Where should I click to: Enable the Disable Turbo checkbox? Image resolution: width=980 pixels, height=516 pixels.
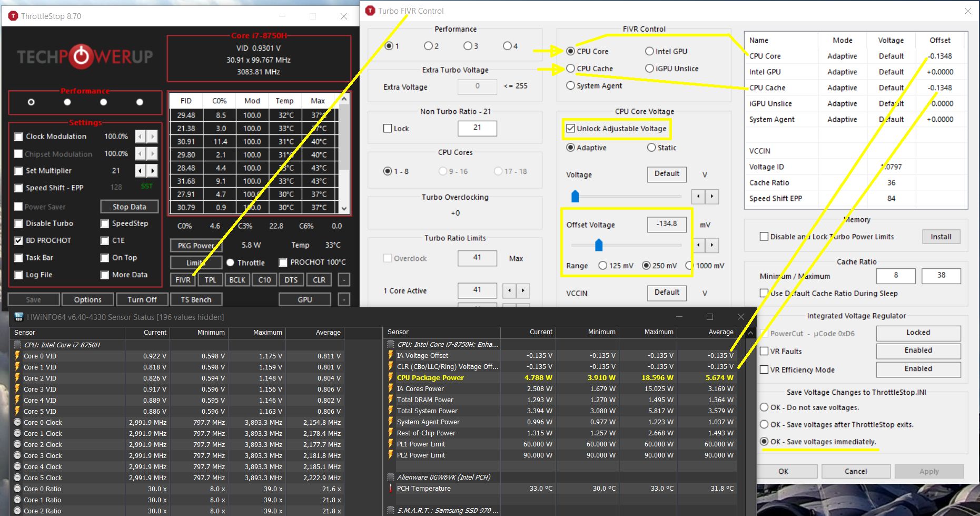click(x=19, y=223)
